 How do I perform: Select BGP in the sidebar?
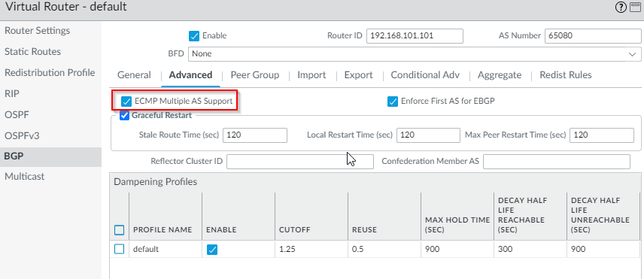tap(50, 157)
